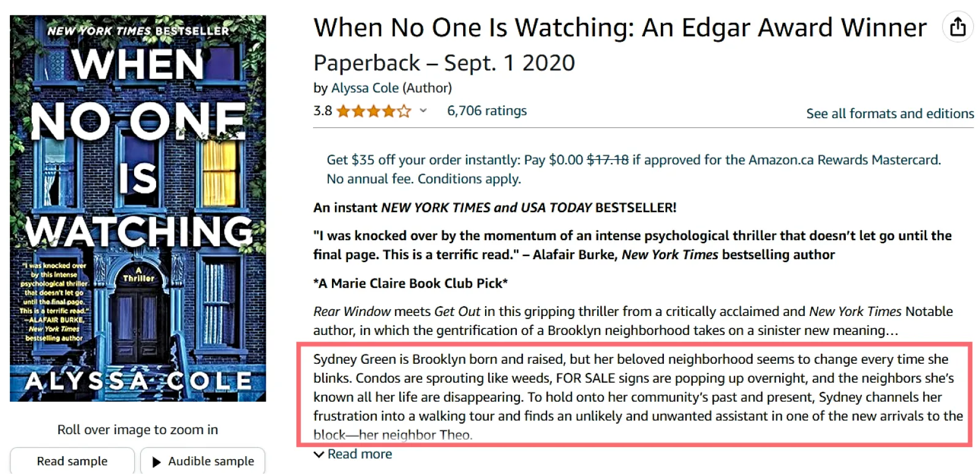The image size is (980, 474).
Task: Click the Alafair Burke quote text
Action: pyautogui.click(x=632, y=245)
